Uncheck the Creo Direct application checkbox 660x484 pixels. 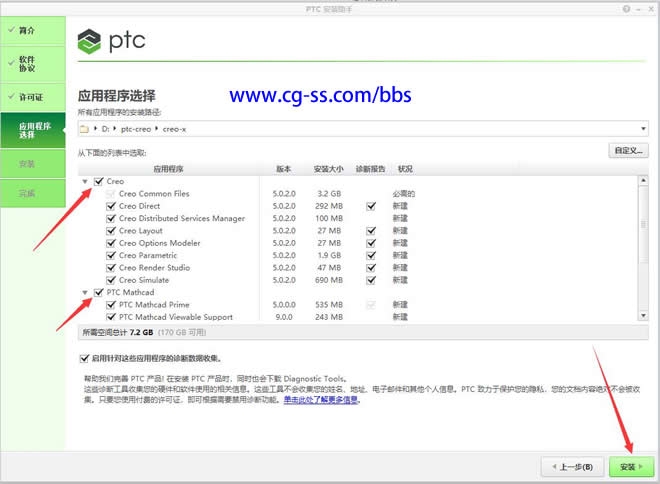(x=112, y=206)
